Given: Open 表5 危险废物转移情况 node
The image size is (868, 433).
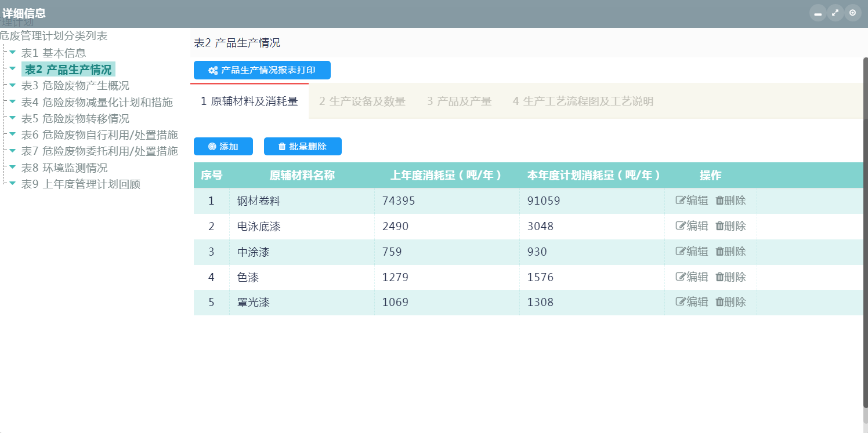Looking at the screenshot, I should [x=75, y=118].
